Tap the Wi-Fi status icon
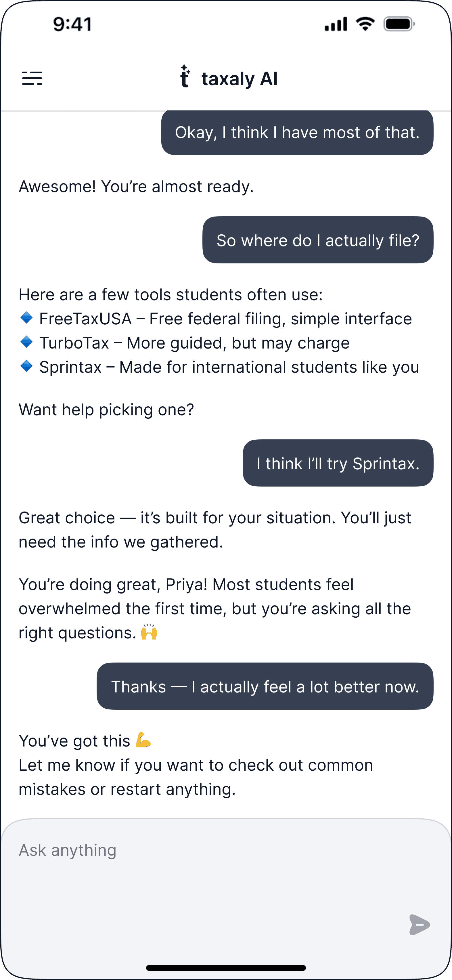This screenshot has height=980, width=452. 365,24
